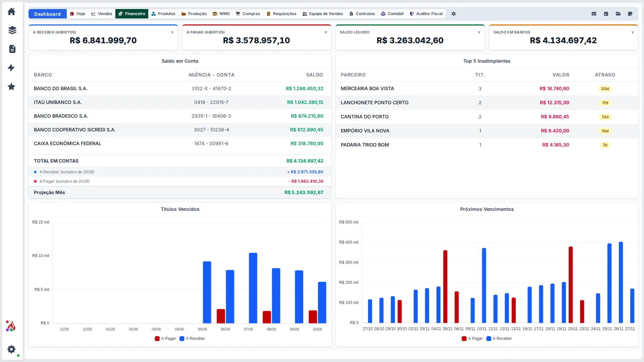Screen dimensions: 644x362
Task: Open the star favorites sidebar icon
Action: pos(11,86)
